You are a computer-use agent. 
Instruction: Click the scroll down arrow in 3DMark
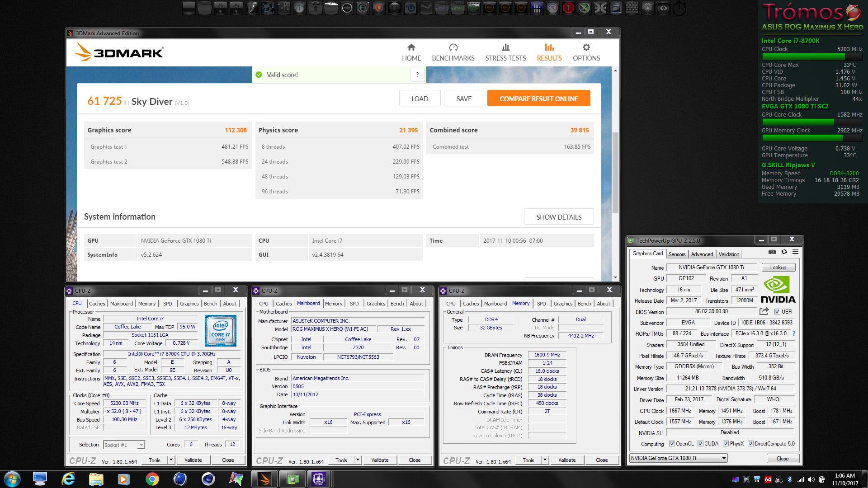615,277
